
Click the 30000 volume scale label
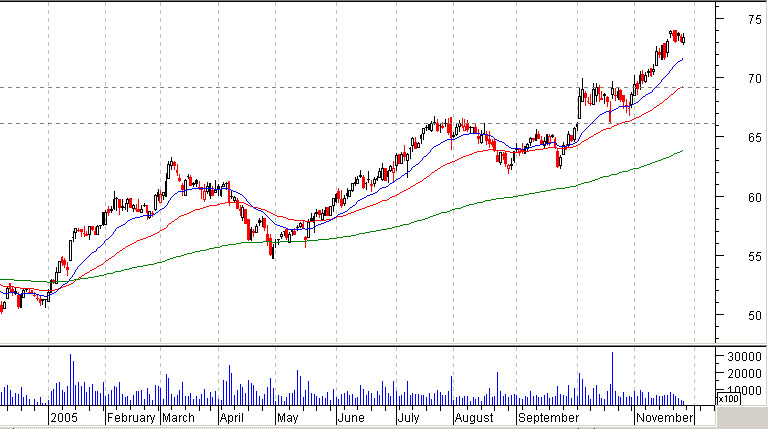[x=744, y=357]
